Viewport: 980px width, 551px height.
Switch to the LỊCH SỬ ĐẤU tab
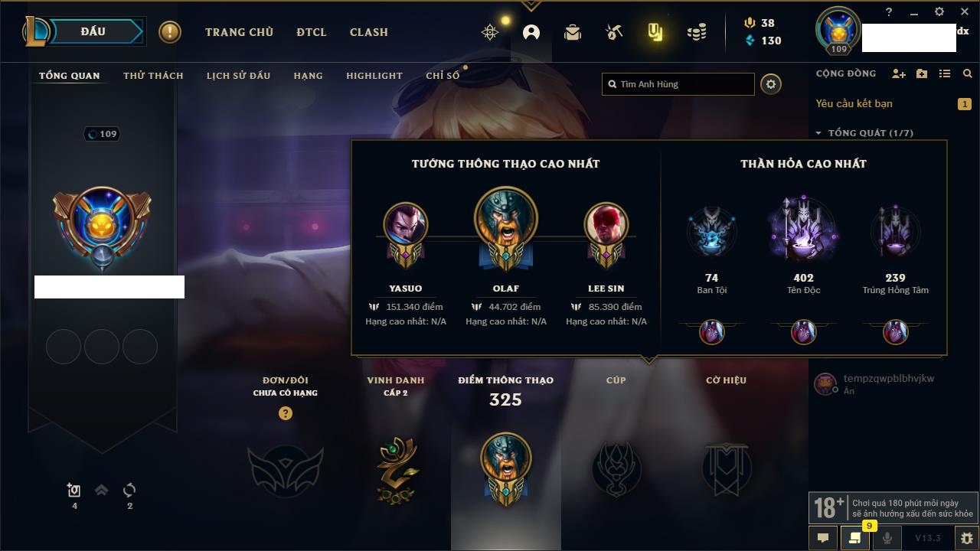click(238, 76)
